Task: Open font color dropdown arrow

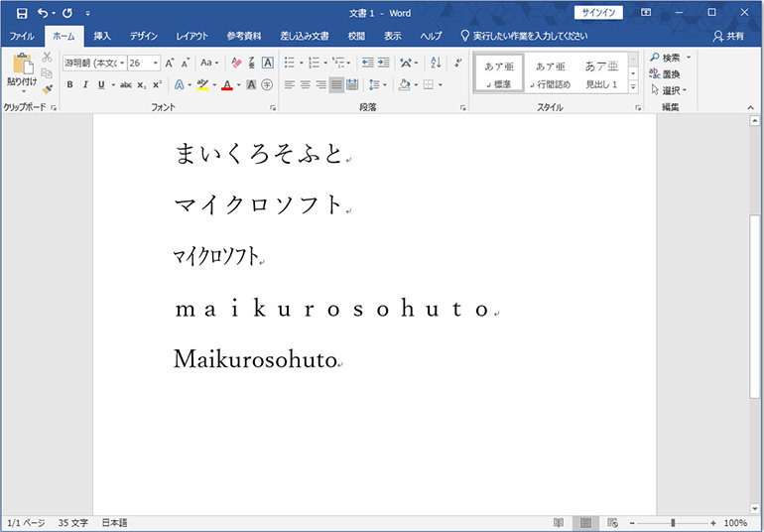Action: point(239,84)
